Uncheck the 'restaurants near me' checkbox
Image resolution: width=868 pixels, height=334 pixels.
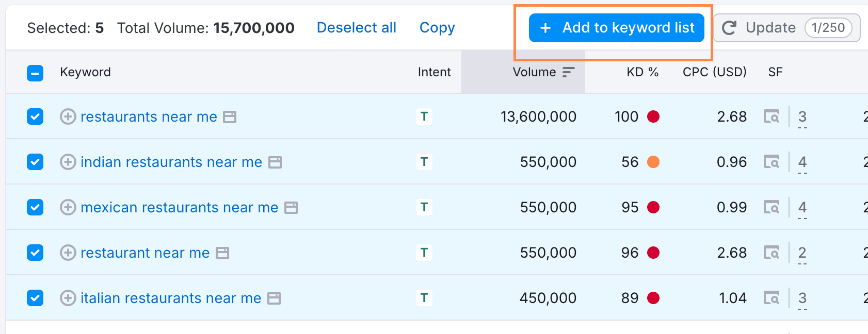coord(35,117)
